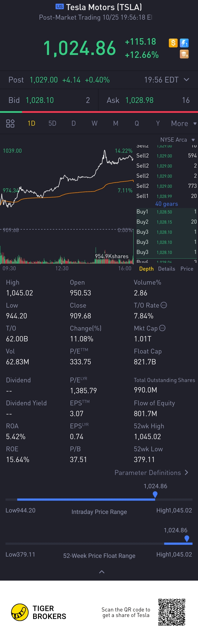Tap the Scan the QR code text

click(x=126, y=612)
